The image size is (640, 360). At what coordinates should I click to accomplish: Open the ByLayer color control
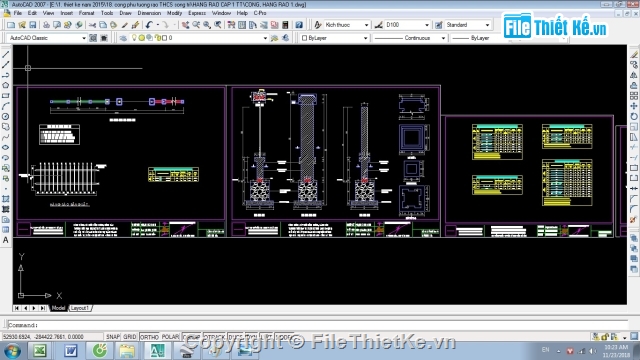[x=334, y=38]
